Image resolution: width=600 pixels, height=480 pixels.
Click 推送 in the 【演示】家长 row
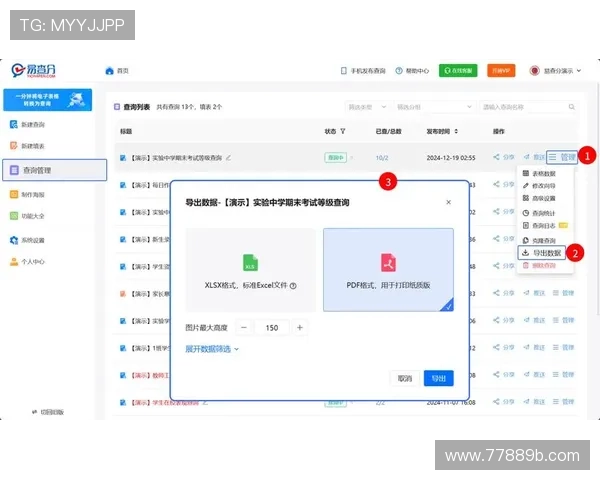click(534, 293)
